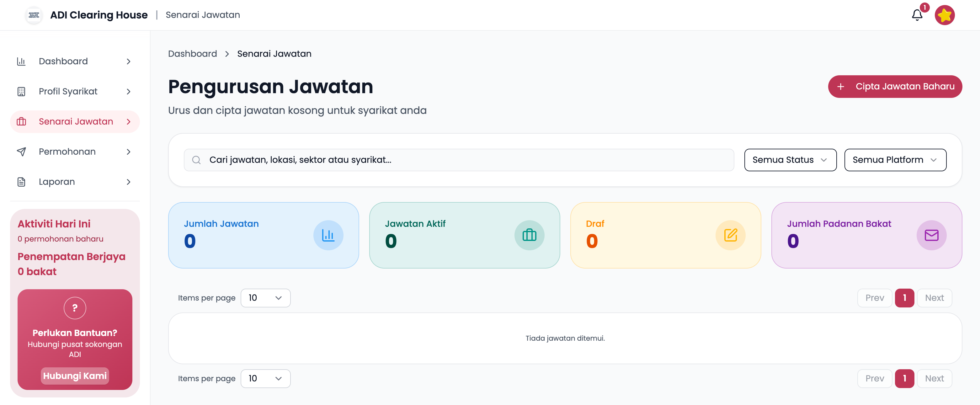The width and height of the screenshot is (980, 405).
Task: Click the Jumlah Jawatan bar chart icon
Action: click(x=328, y=235)
